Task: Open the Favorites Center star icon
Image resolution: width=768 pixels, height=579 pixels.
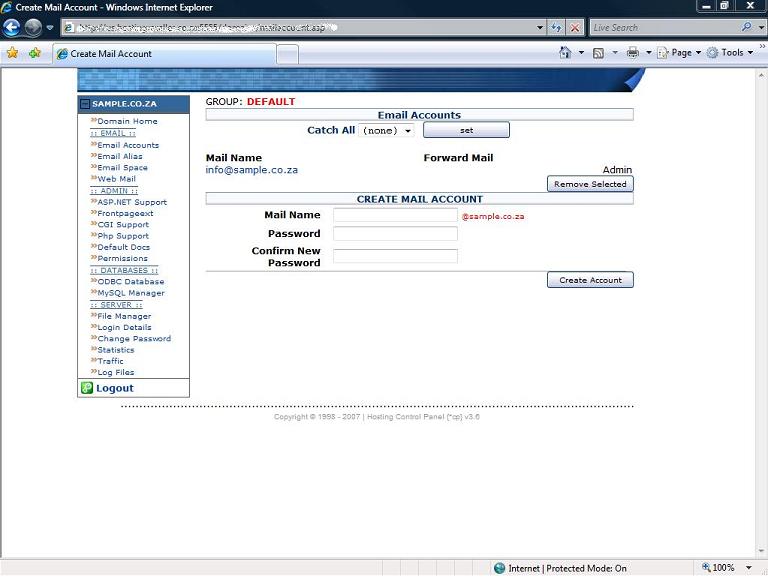Action: [x=13, y=53]
